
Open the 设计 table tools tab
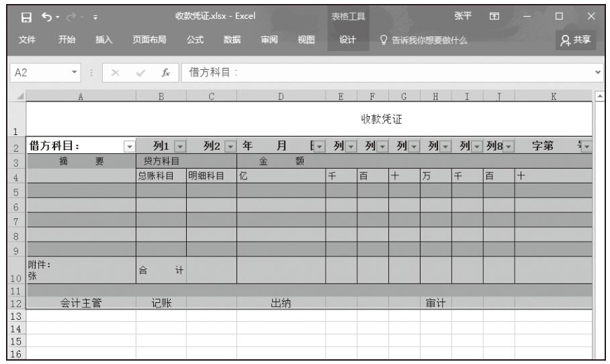347,40
